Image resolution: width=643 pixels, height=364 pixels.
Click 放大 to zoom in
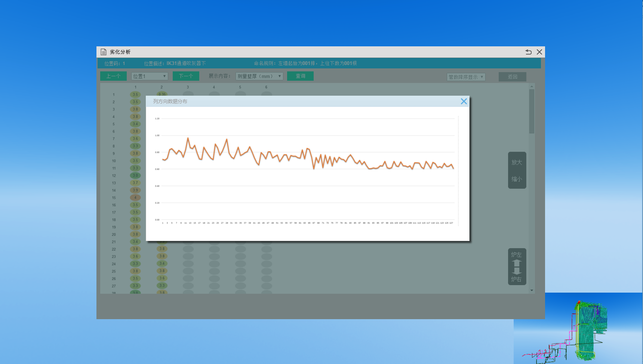(517, 162)
